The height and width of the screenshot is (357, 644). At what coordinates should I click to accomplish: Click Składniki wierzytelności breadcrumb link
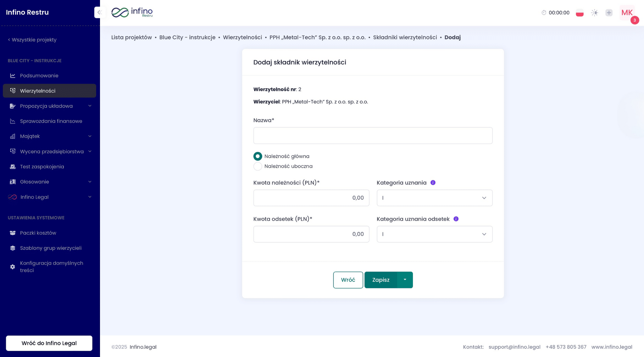405,37
